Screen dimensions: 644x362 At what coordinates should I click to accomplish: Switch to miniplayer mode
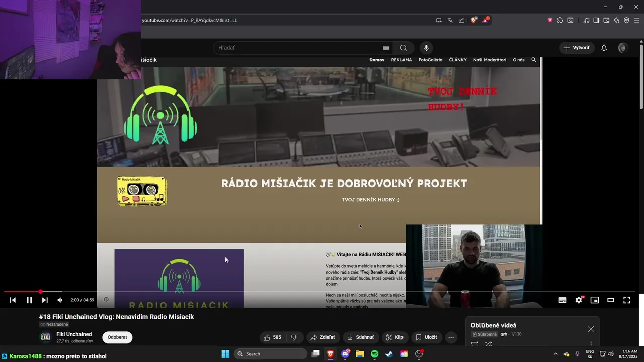pos(595,300)
